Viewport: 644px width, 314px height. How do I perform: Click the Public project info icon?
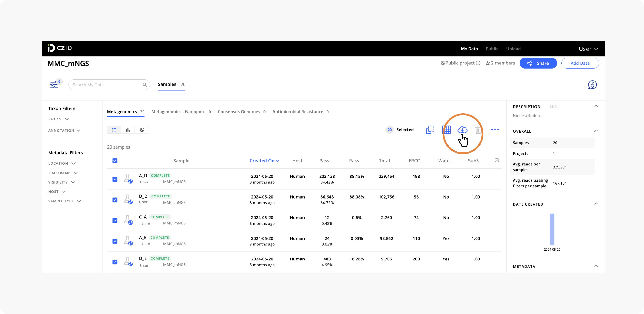[x=478, y=63]
